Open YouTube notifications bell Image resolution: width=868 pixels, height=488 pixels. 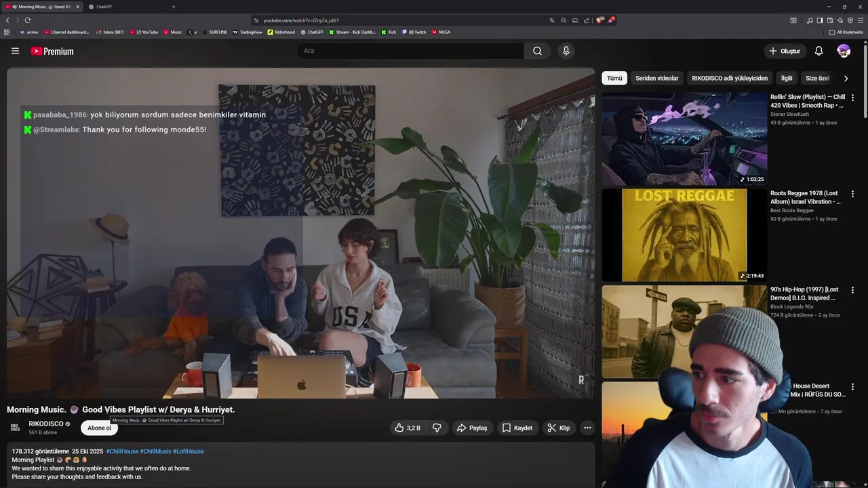818,51
